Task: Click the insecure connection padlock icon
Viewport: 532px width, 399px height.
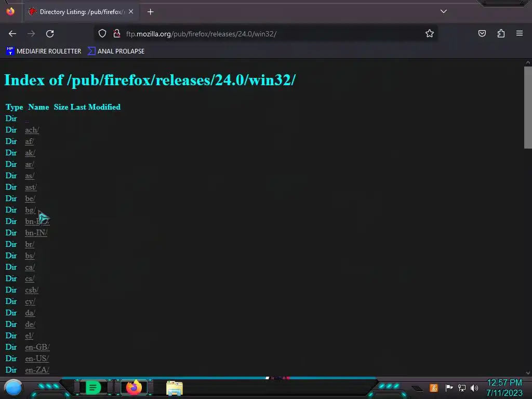Action: [117, 34]
